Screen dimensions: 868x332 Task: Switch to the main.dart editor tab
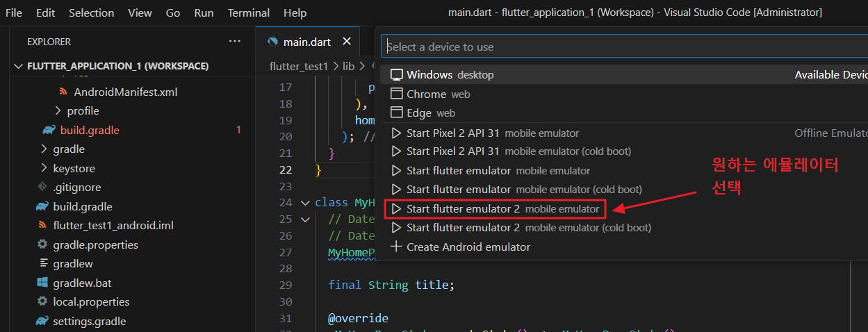[308, 42]
